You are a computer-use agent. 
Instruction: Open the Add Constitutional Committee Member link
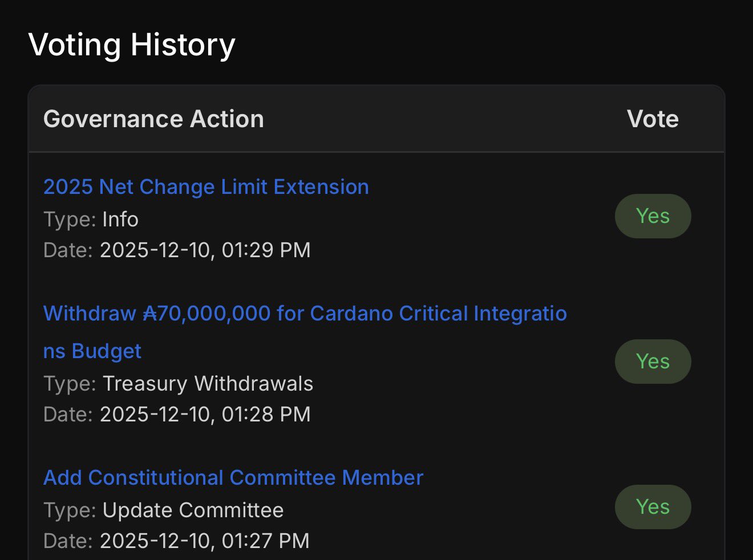pos(233,478)
